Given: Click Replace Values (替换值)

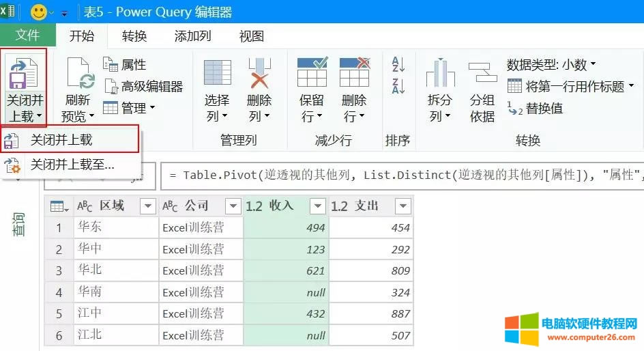Looking at the screenshot, I should pyautogui.click(x=535, y=108).
